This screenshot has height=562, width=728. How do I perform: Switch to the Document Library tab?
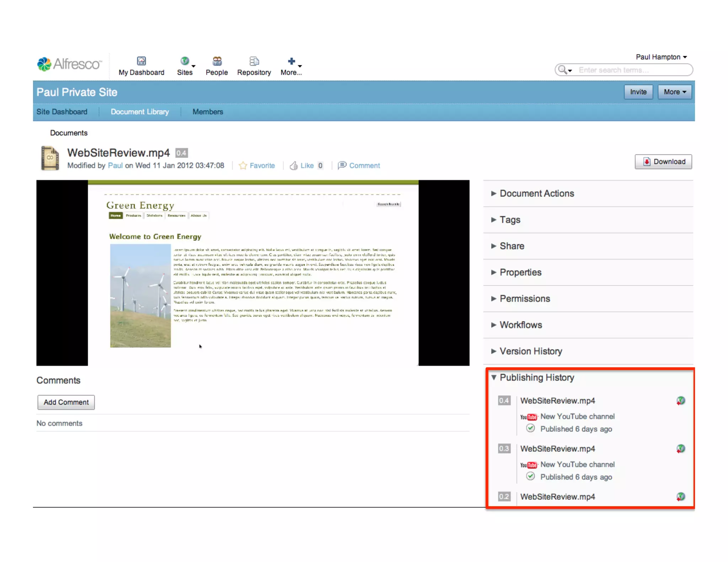(140, 112)
